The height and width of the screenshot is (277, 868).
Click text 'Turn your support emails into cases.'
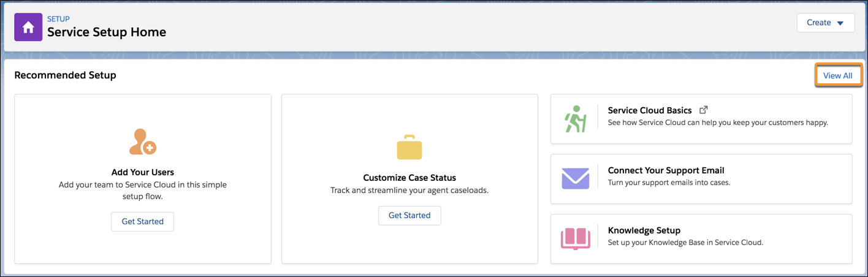coord(669,183)
